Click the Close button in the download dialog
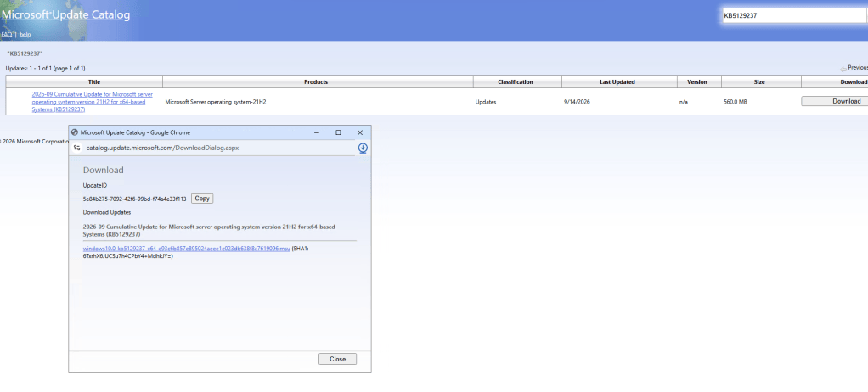Image resolution: width=868 pixels, height=392 pixels. pos(338,359)
